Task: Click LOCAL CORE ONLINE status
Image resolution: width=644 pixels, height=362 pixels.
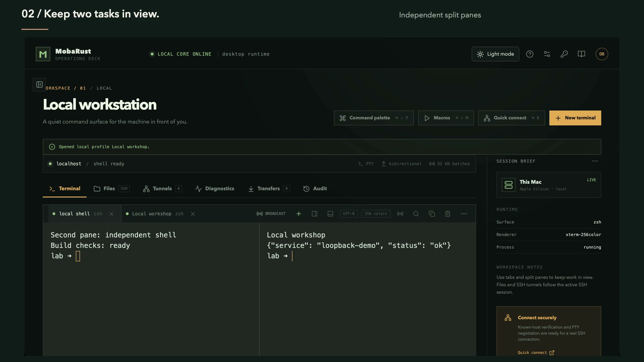Action: (x=180, y=54)
